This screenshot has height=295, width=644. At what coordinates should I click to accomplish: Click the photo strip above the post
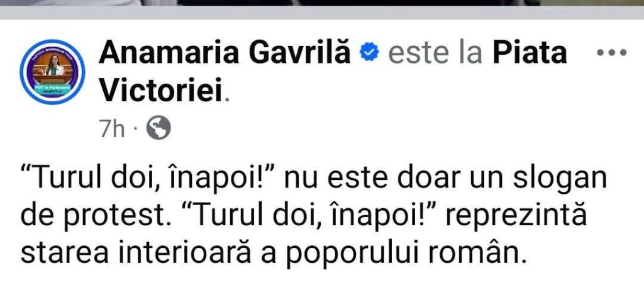(x=322, y=3)
